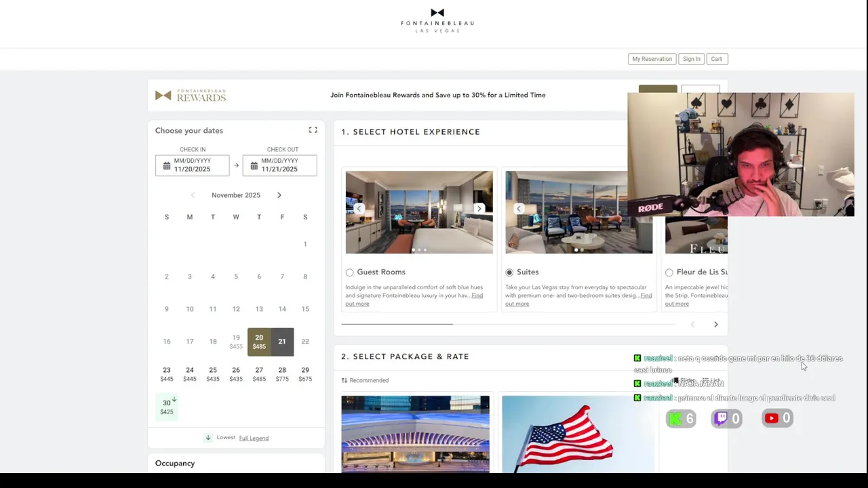Go to previous month in calendar
The image size is (868, 488).
click(x=193, y=195)
